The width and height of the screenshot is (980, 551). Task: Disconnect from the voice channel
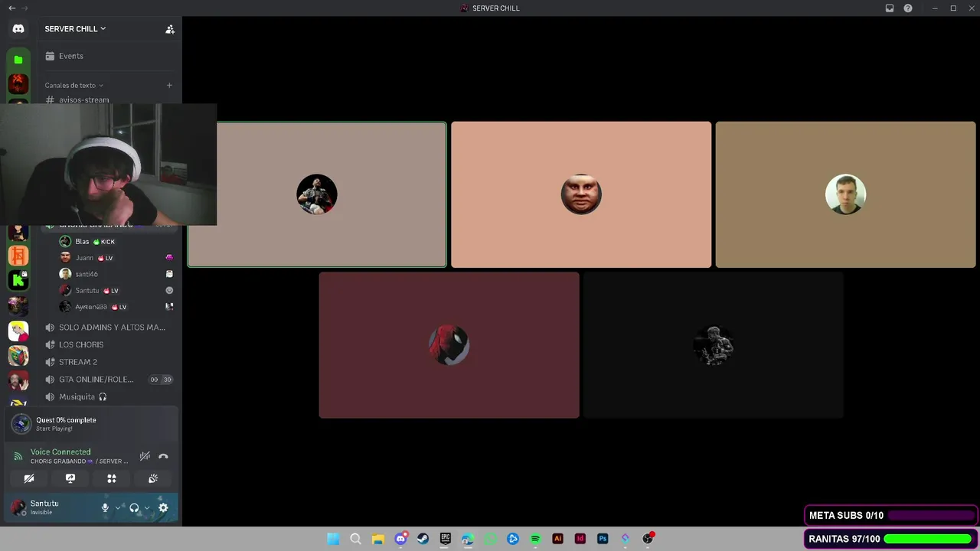(163, 456)
